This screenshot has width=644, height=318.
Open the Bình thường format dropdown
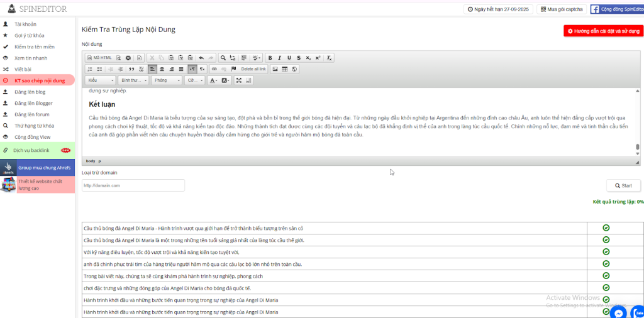(133, 80)
